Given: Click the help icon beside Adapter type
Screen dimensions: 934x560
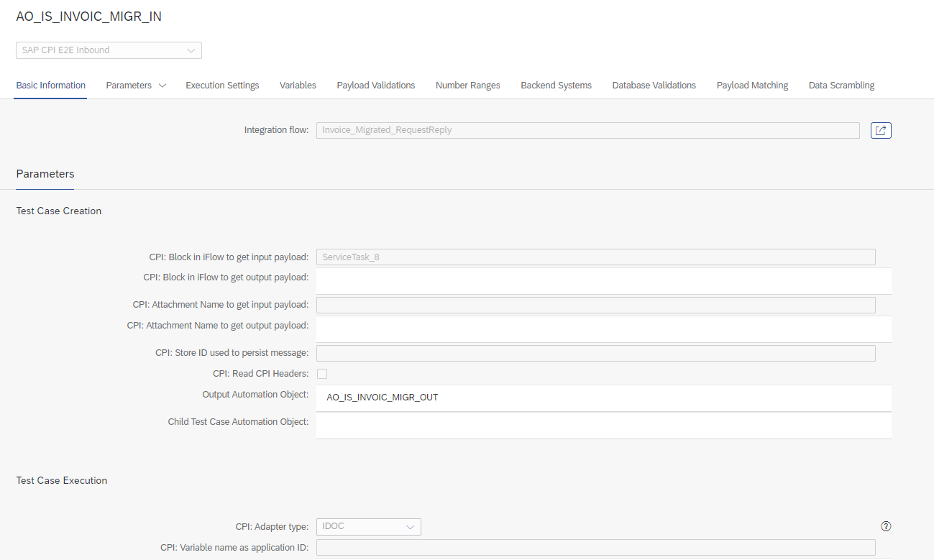Looking at the screenshot, I should 886,526.
